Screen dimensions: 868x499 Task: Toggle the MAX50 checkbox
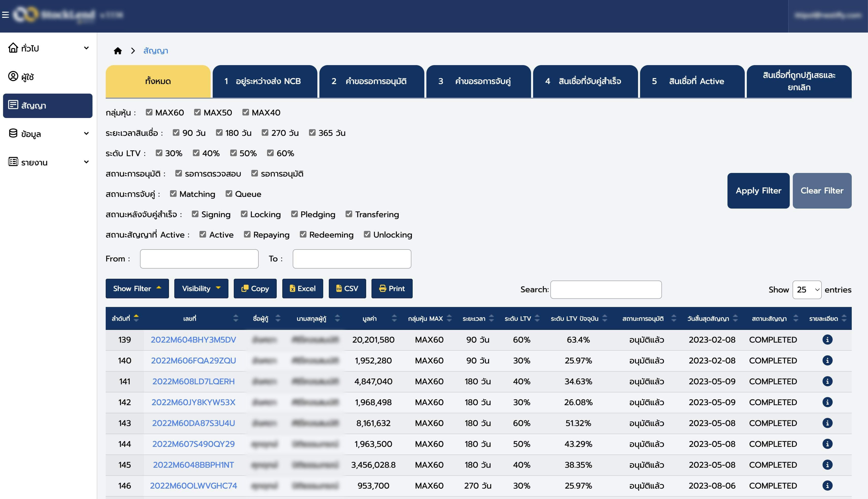(x=197, y=112)
